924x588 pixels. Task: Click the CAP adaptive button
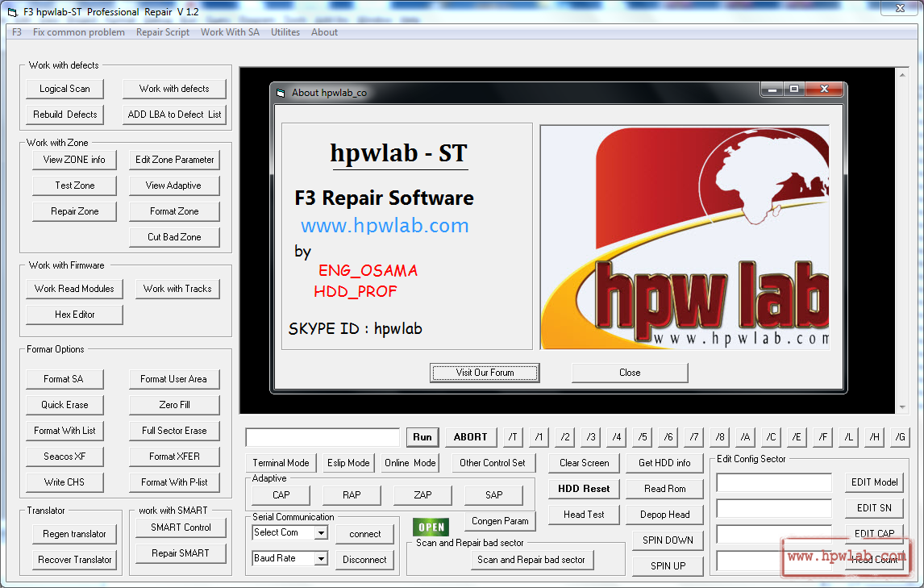coord(281,495)
